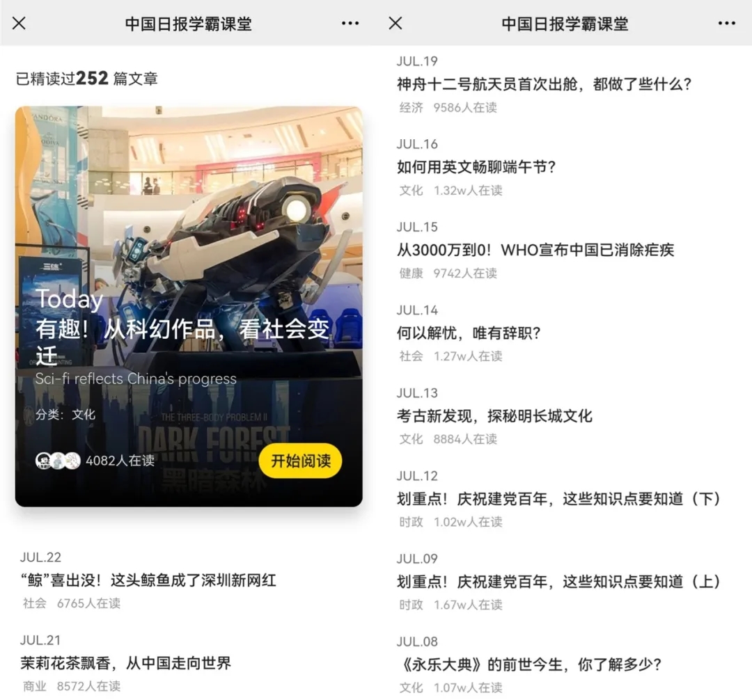Open the three-dot menu on left screen
This screenshot has height=700, width=752.
click(x=350, y=23)
